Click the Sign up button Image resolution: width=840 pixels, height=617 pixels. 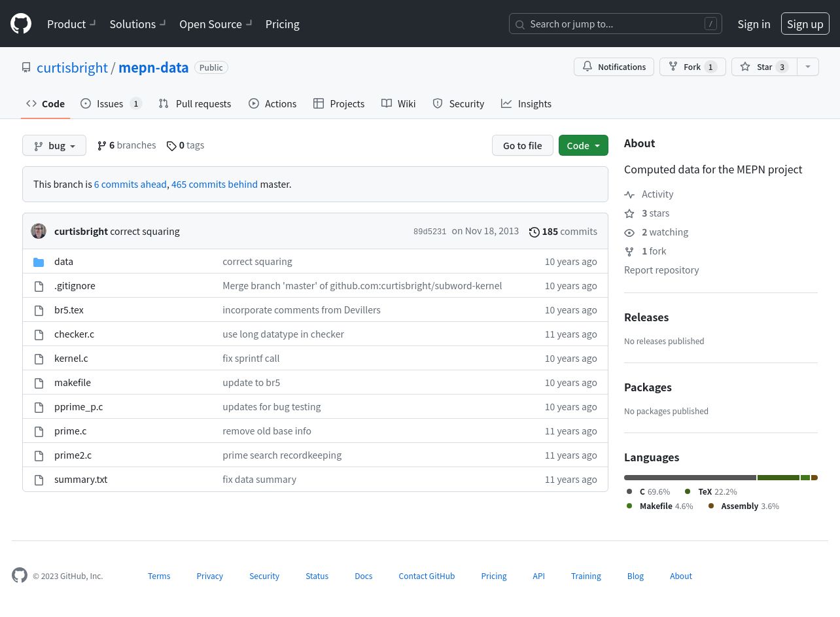tap(805, 24)
